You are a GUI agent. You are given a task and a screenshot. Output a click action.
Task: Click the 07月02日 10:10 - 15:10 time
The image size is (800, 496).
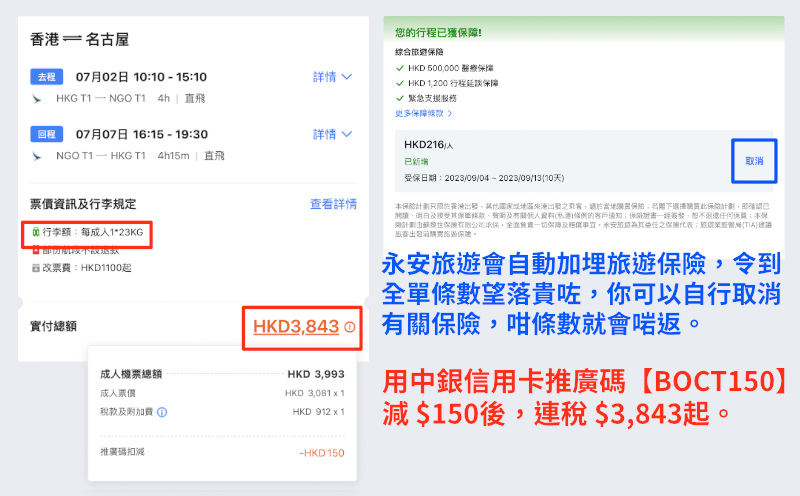[x=141, y=77]
